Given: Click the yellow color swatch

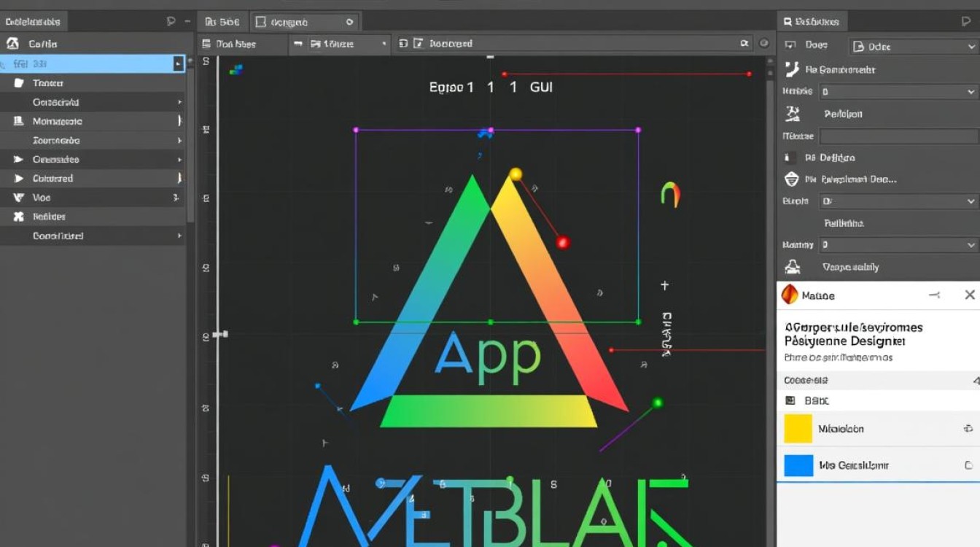Looking at the screenshot, I should pyautogui.click(x=798, y=429).
